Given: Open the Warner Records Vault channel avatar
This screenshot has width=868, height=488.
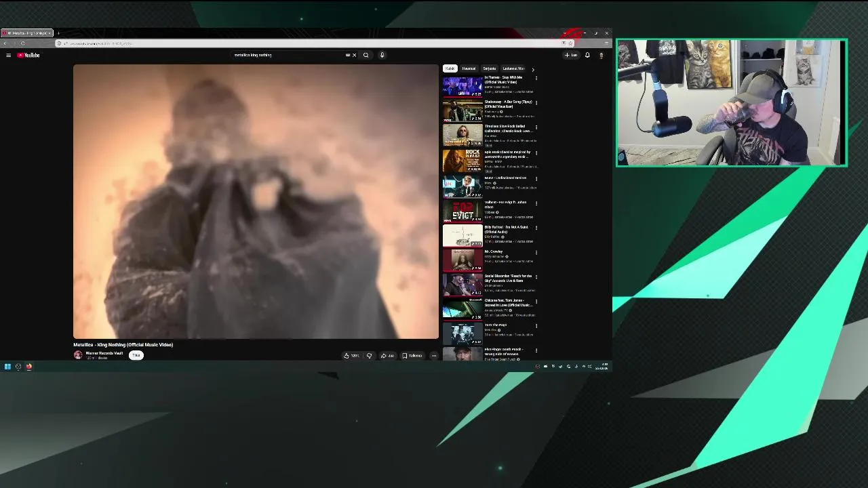Looking at the screenshot, I should (x=78, y=354).
